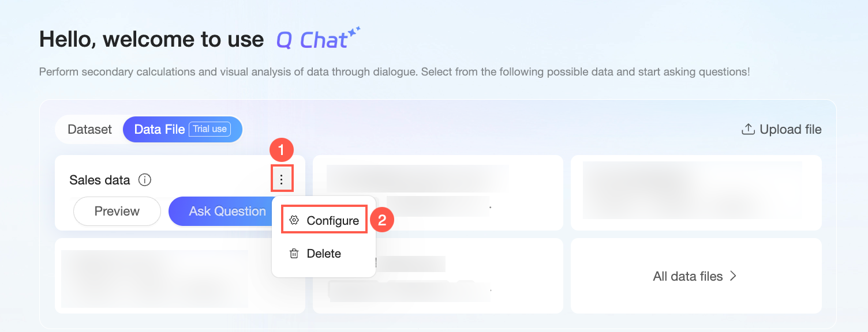Click the upload arrow icon
Image resolution: width=868 pixels, height=332 pixels.
click(748, 130)
